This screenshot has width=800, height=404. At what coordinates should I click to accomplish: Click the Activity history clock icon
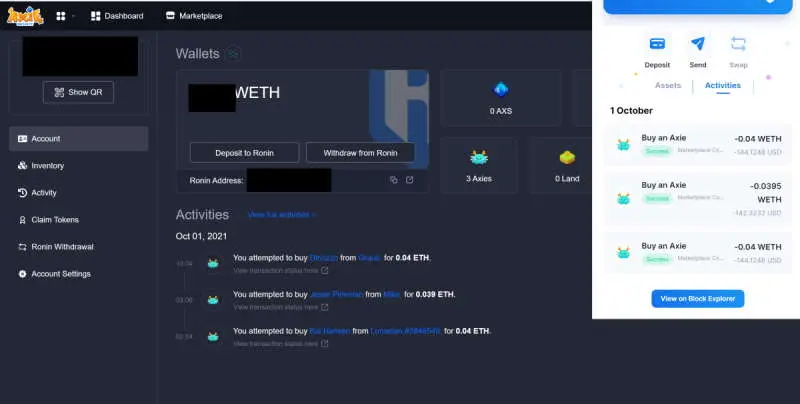click(22, 193)
